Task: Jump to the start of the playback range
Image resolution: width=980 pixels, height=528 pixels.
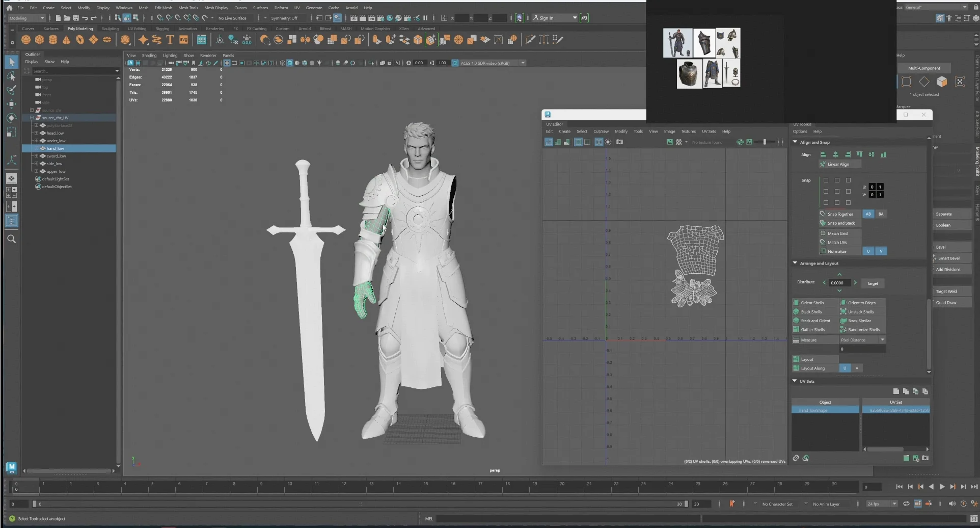Action: (x=899, y=487)
